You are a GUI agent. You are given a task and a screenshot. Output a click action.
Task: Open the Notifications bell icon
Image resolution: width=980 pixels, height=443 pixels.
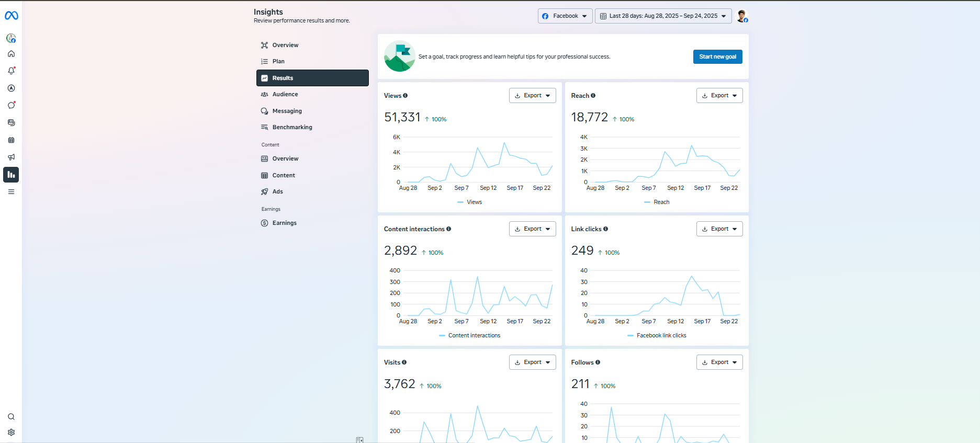[x=11, y=71]
